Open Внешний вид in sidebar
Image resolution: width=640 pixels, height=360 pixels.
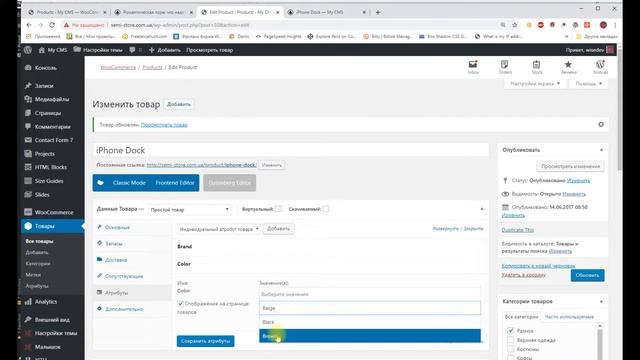coord(52,320)
